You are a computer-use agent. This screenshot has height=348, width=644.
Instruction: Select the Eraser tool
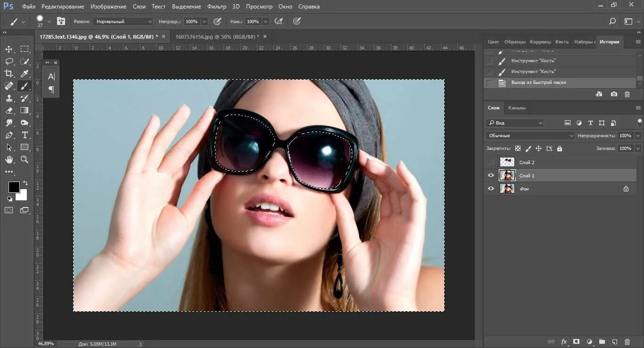pyautogui.click(x=9, y=111)
